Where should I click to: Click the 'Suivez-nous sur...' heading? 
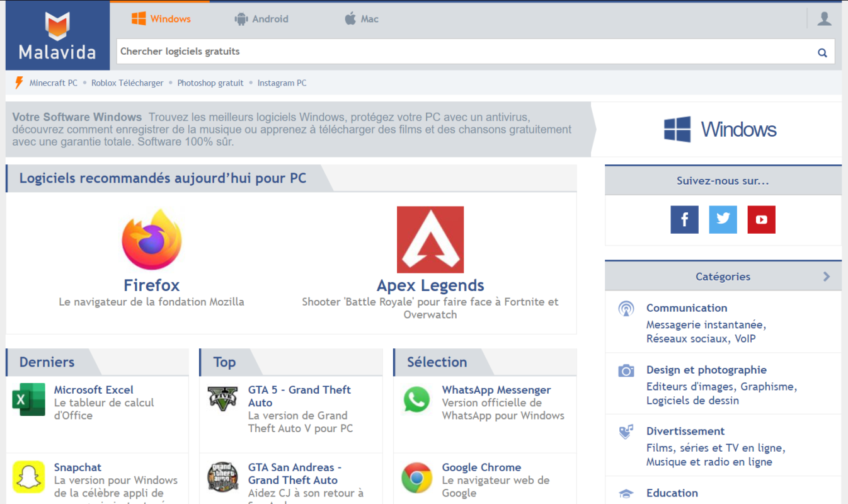[723, 181]
